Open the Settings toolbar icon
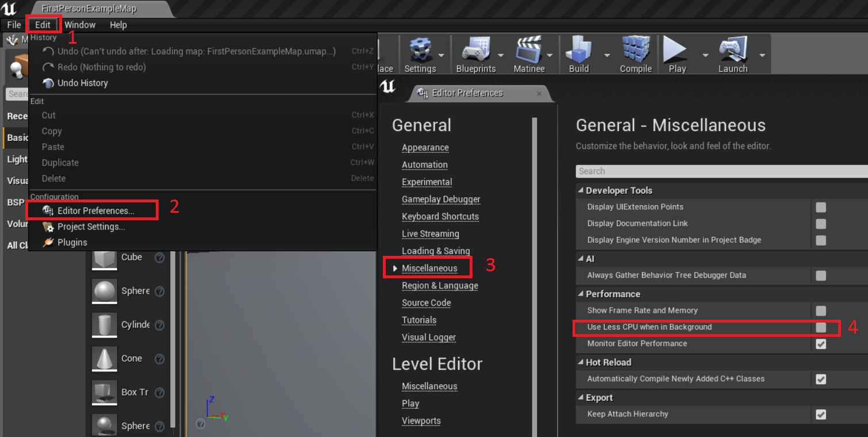Viewport: 868px width, 437px height. [420, 51]
